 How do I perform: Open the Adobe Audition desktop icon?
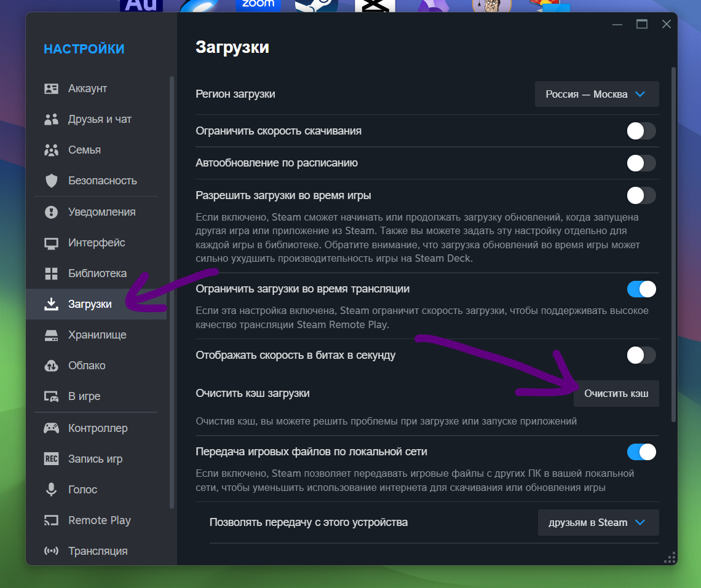click(141, 6)
